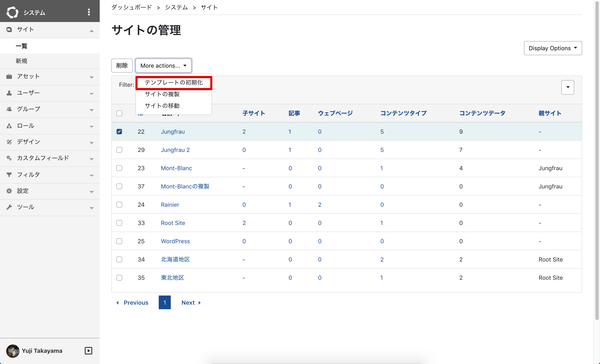Click the vertical page scrollbar
Viewport: 600px width, 364px height.
pos(597,161)
